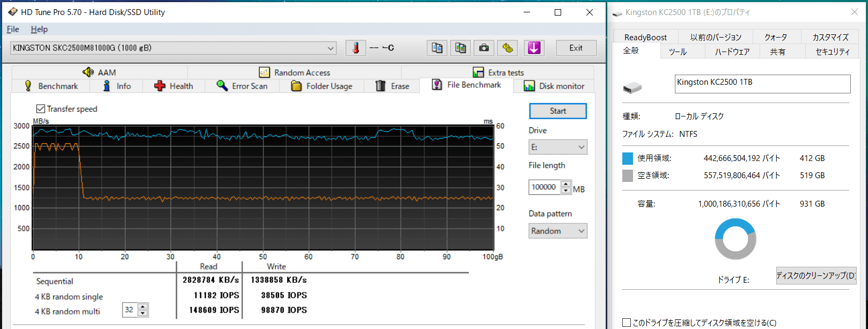Uncheck the Transfer speed checkbox
The height and width of the screenshot is (329, 868).
pos(41,109)
